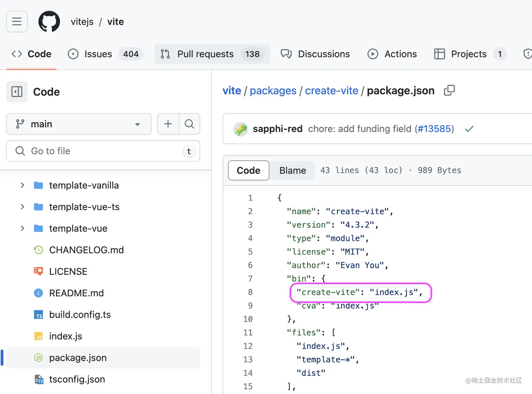The height and width of the screenshot is (394, 532).
Task: Switch to the Blame view
Action: 292,170
